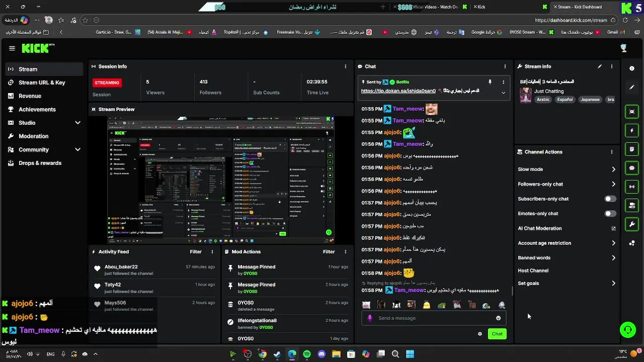Image resolution: width=644 pixels, height=362 pixels.
Task: Open Activity Feed three-dot menu
Action: pos(212,251)
